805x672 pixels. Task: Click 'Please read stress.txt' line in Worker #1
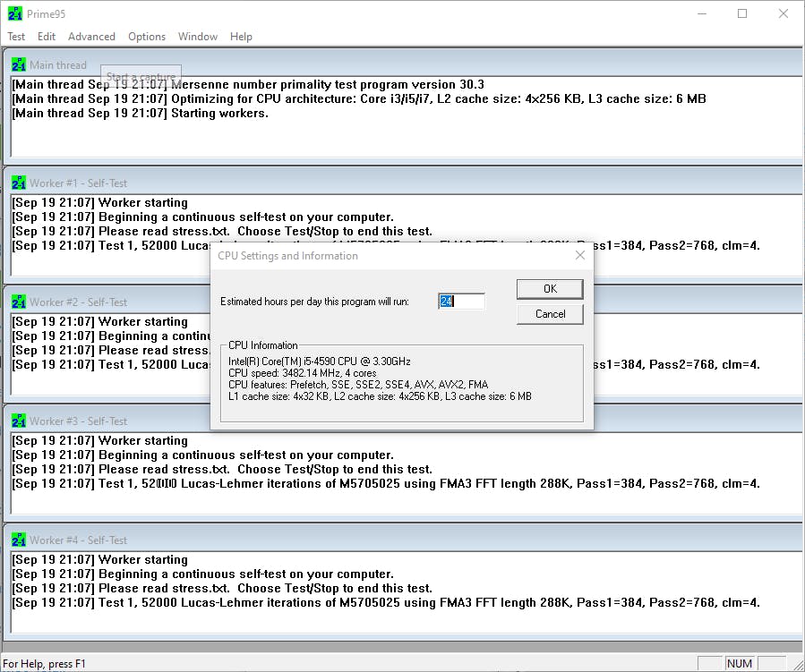click(x=222, y=232)
